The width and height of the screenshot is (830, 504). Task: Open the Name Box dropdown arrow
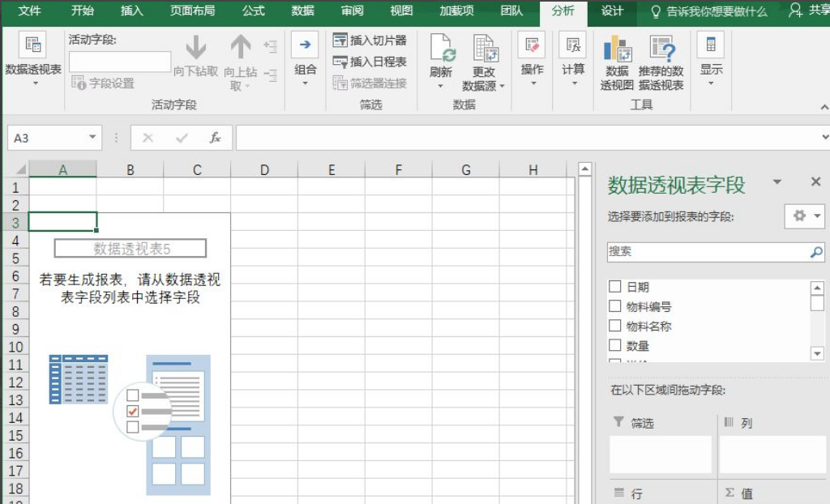[x=92, y=137]
